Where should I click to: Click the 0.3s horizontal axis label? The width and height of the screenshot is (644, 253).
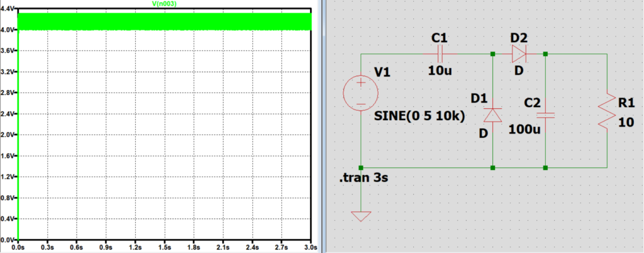coord(48,248)
